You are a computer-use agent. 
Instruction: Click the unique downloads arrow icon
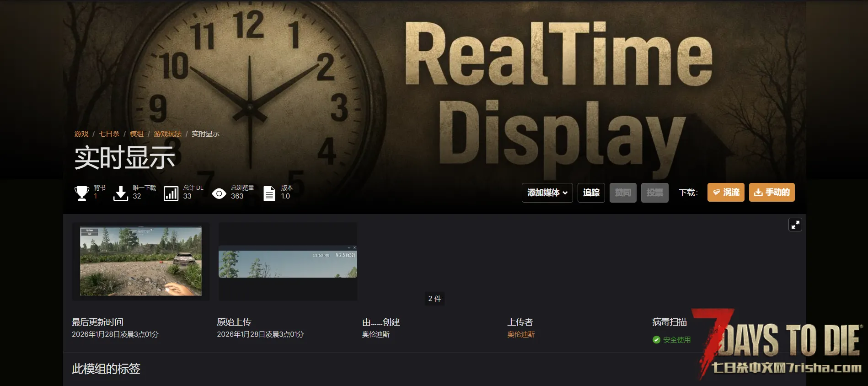[x=121, y=193]
